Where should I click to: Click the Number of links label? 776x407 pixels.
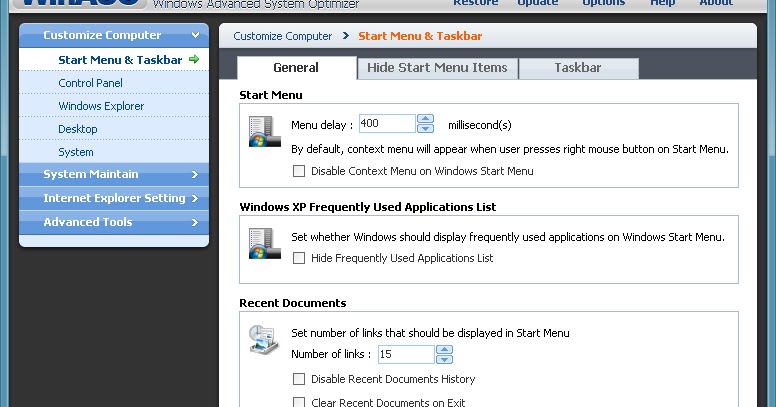click(331, 354)
